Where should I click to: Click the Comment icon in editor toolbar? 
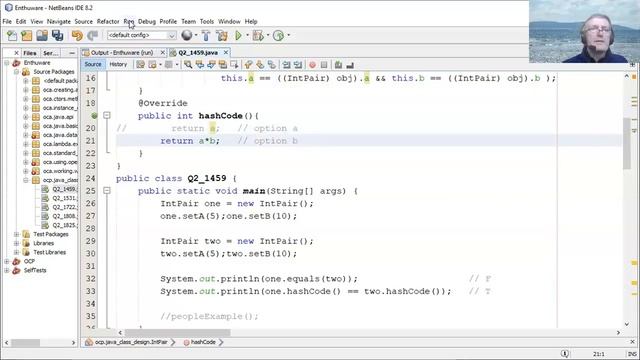tap(338, 64)
